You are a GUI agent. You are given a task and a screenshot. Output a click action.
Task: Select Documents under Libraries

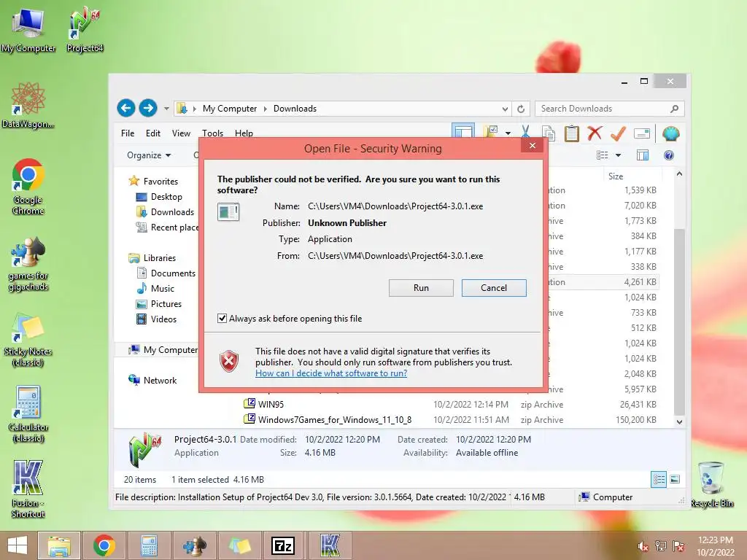(x=166, y=273)
